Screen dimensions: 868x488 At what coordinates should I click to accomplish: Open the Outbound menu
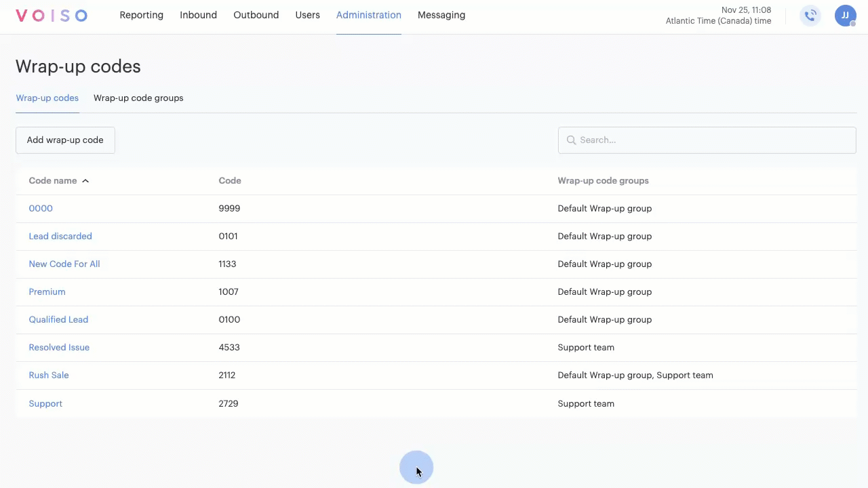click(x=256, y=15)
